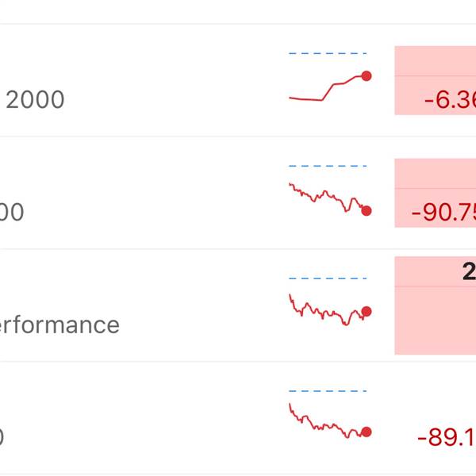
Task: Click the -89.1 change value
Action: (447, 437)
